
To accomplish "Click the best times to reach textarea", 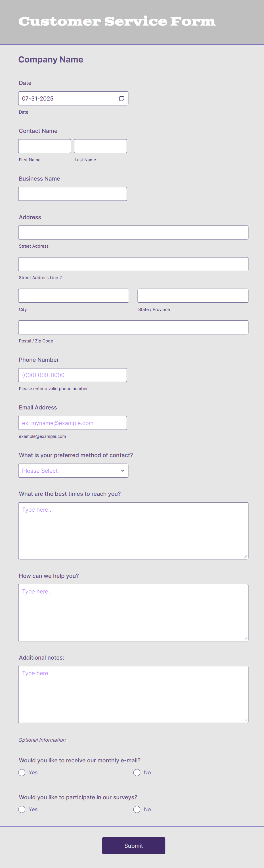I will click(x=133, y=531).
